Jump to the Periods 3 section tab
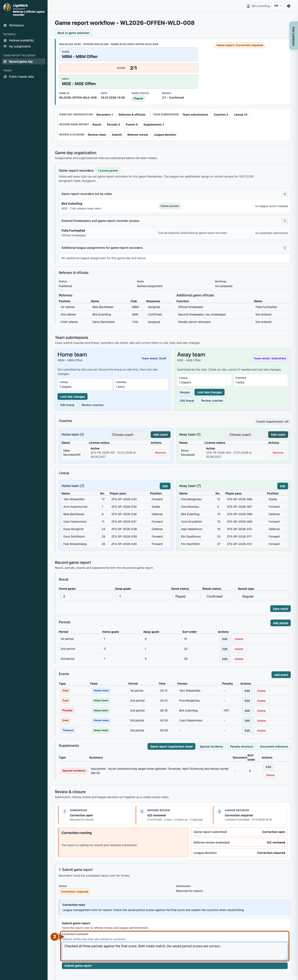298x980 pixels. [113, 124]
